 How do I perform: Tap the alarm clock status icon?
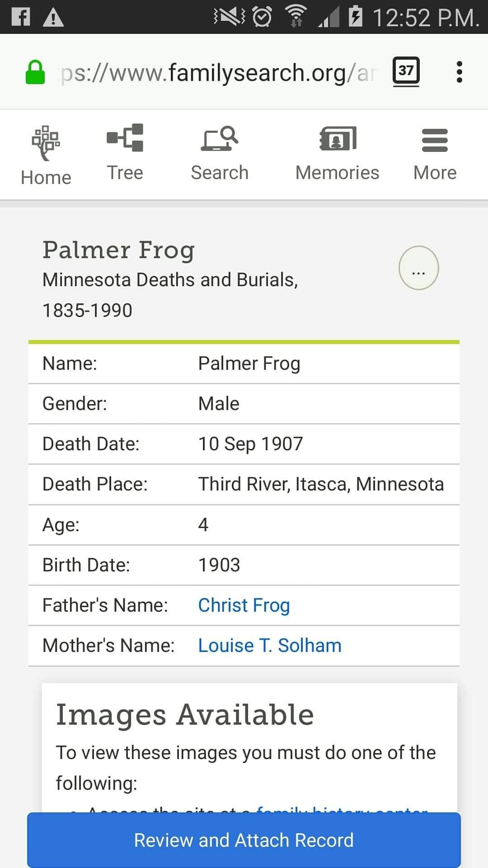tap(262, 17)
